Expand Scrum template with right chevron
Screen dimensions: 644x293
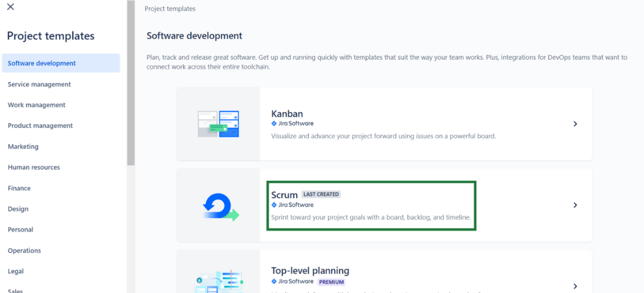coord(576,205)
